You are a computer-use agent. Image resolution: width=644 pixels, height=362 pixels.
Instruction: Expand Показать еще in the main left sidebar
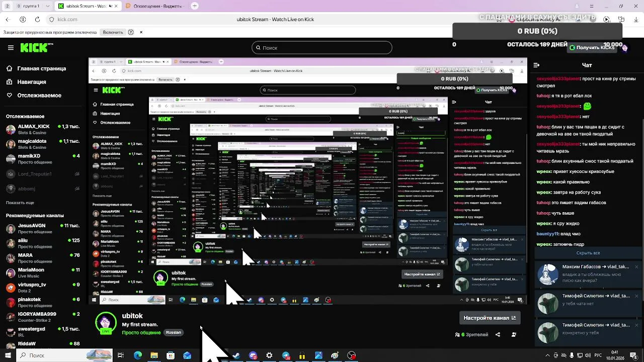[20, 203]
